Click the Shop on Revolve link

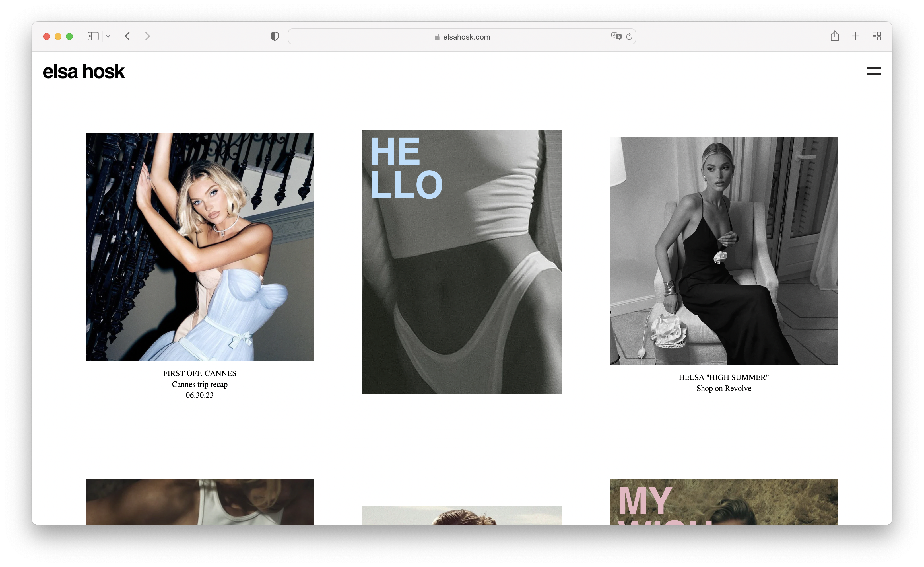click(x=724, y=388)
